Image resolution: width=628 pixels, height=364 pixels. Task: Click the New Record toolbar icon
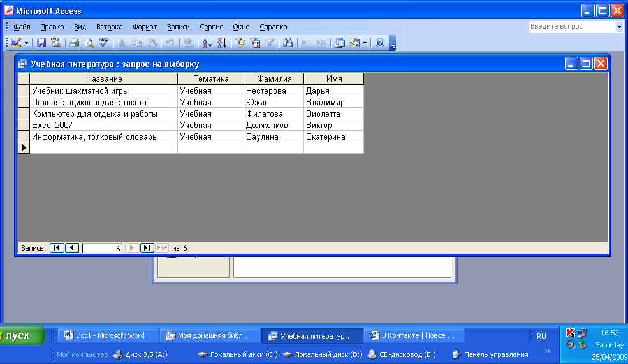point(307,43)
